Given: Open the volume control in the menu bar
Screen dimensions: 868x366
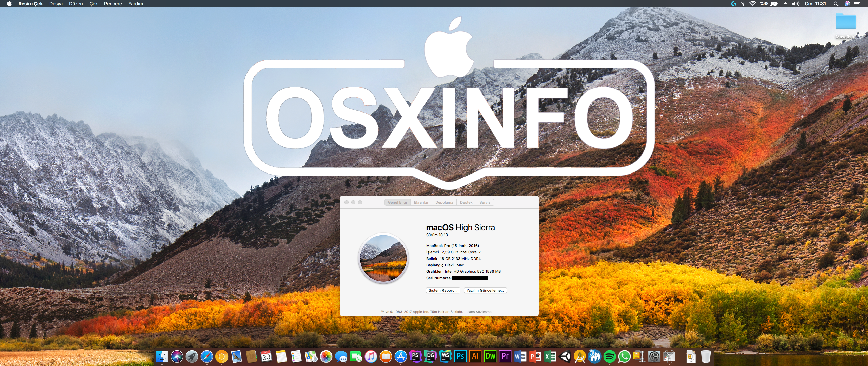Looking at the screenshot, I should click(x=795, y=4).
